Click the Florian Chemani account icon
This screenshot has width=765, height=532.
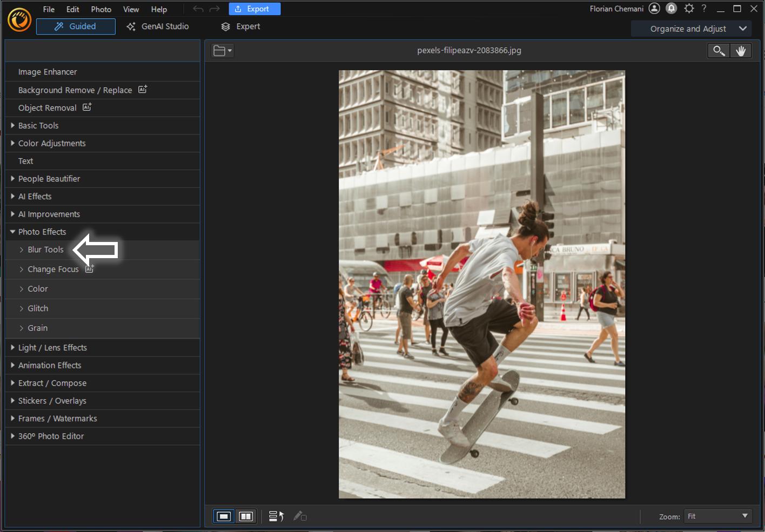pos(654,8)
